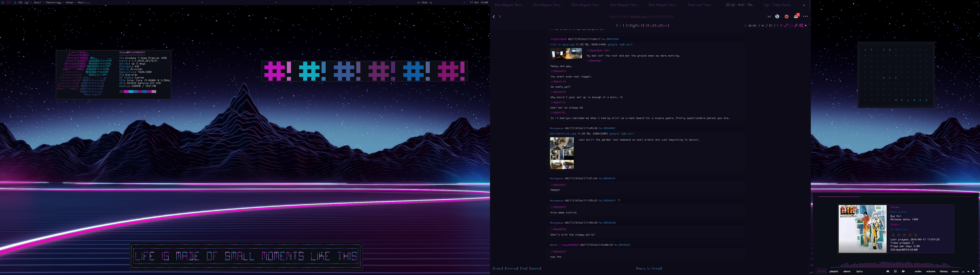The height and width of the screenshot is (275, 980).
Task: Open the thread watcher dropdown arrow
Action: click(806, 26)
